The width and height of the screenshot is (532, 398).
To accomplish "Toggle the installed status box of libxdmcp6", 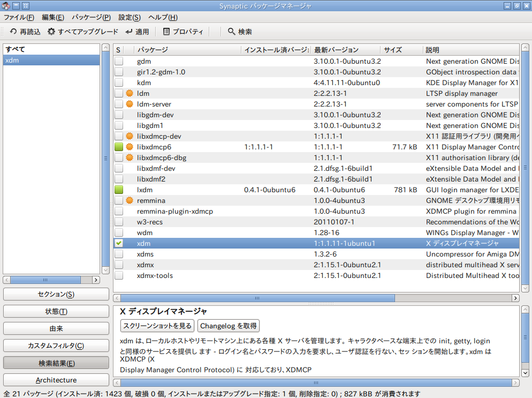I will tap(119, 147).
